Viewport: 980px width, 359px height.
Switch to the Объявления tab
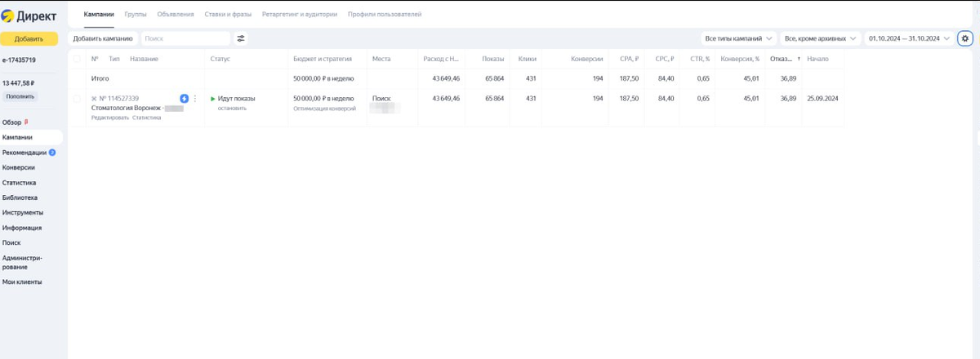(176, 15)
